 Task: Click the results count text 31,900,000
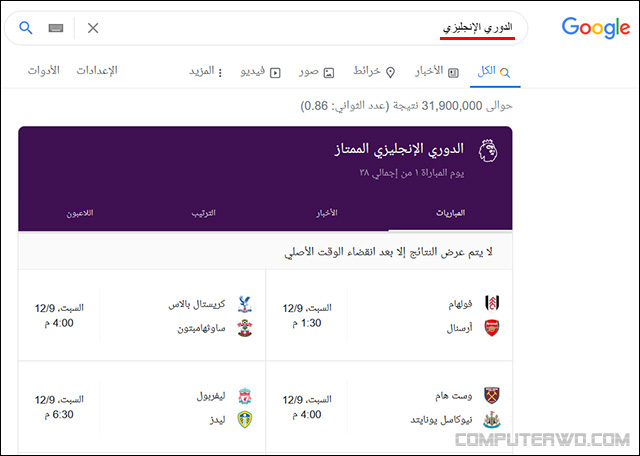452,106
